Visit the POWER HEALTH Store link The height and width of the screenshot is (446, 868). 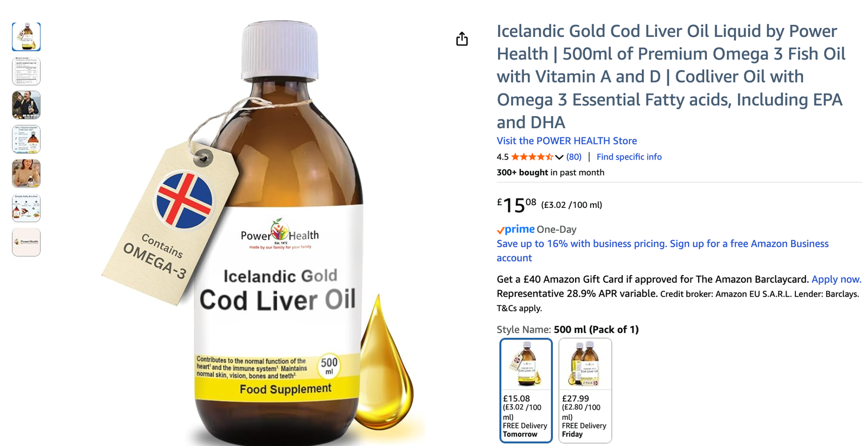[x=567, y=141]
